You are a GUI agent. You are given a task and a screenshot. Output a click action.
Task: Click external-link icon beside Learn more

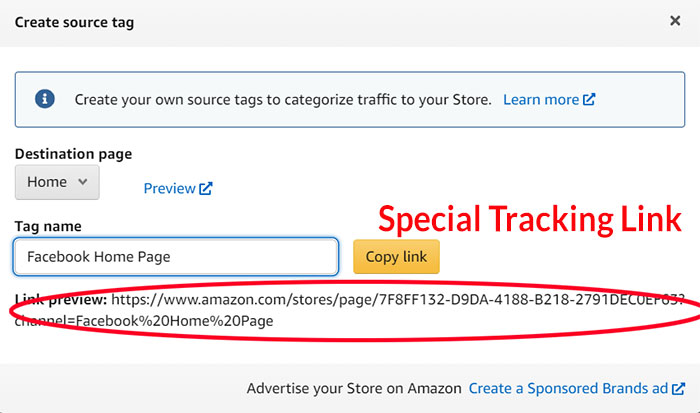pos(589,99)
